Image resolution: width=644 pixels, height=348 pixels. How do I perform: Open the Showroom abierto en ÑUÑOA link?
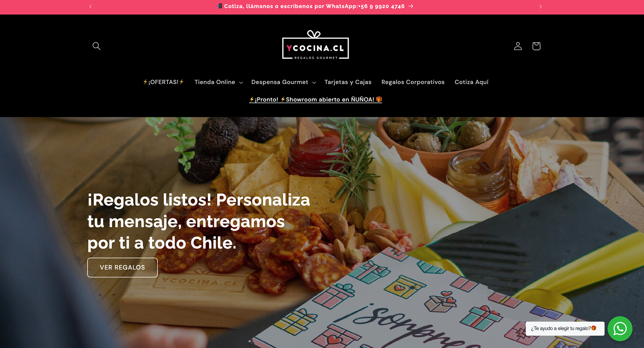point(315,99)
